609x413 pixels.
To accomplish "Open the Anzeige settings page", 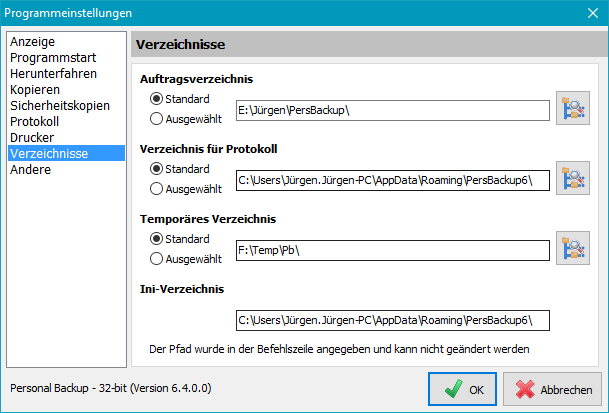I will [x=66, y=42].
